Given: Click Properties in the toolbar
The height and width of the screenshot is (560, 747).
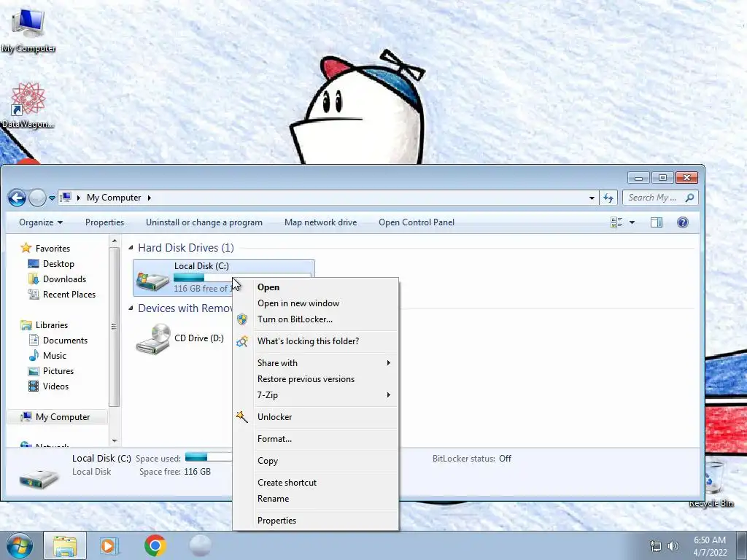Looking at the screenshot, I should pyautogui.click(x=104, y=222).
